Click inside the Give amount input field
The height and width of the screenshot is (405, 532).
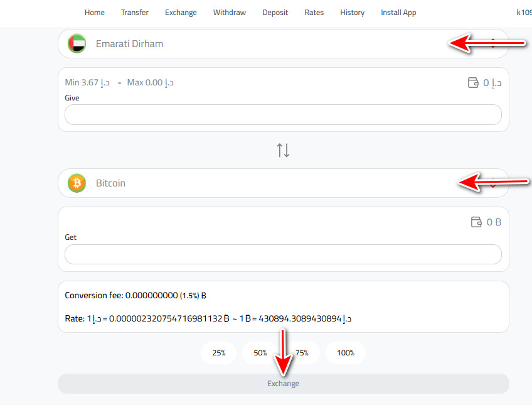(282, 114)
